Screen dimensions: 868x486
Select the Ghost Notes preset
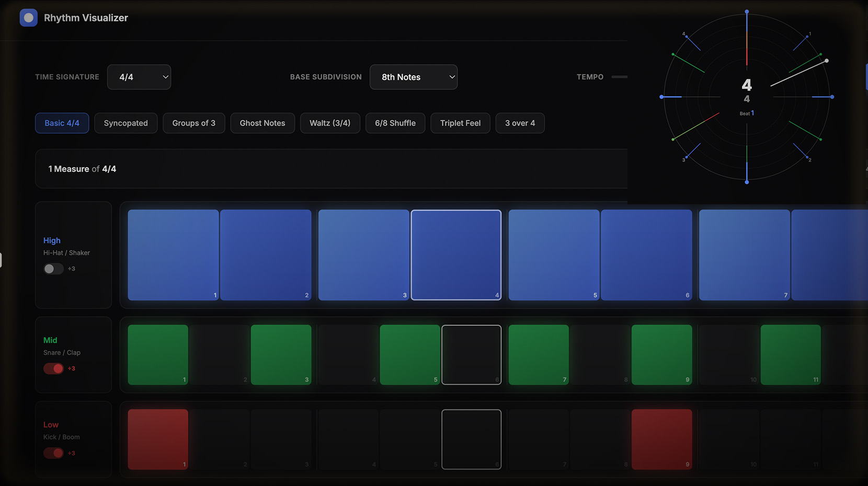[262, 123]
